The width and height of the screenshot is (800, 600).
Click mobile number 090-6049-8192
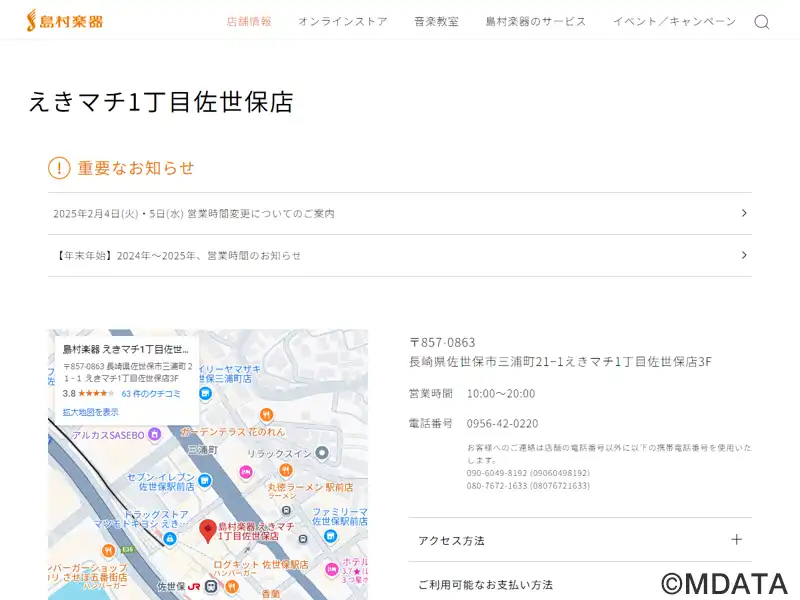[528, 473]
